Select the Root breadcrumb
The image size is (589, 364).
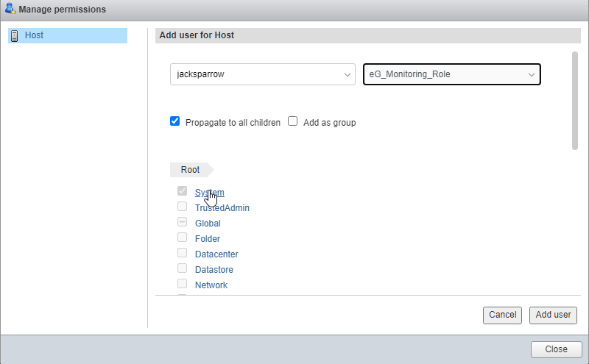[x=190, y=170]
